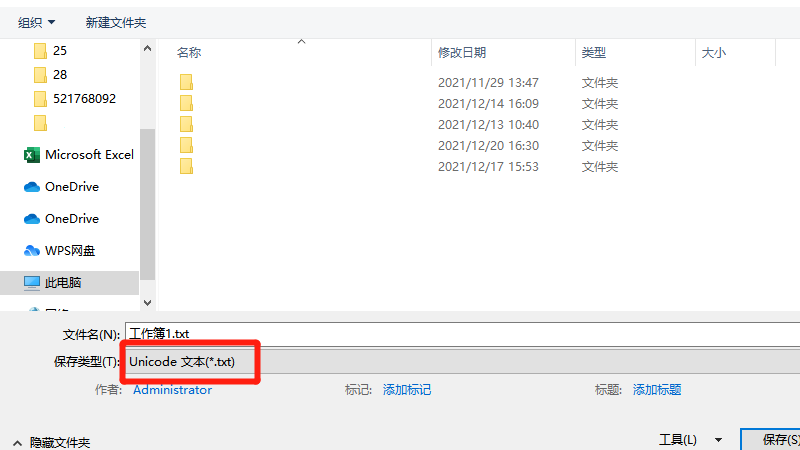
Task: Click 新建文件夹 in the toolbar
Action: click(116, 22)
